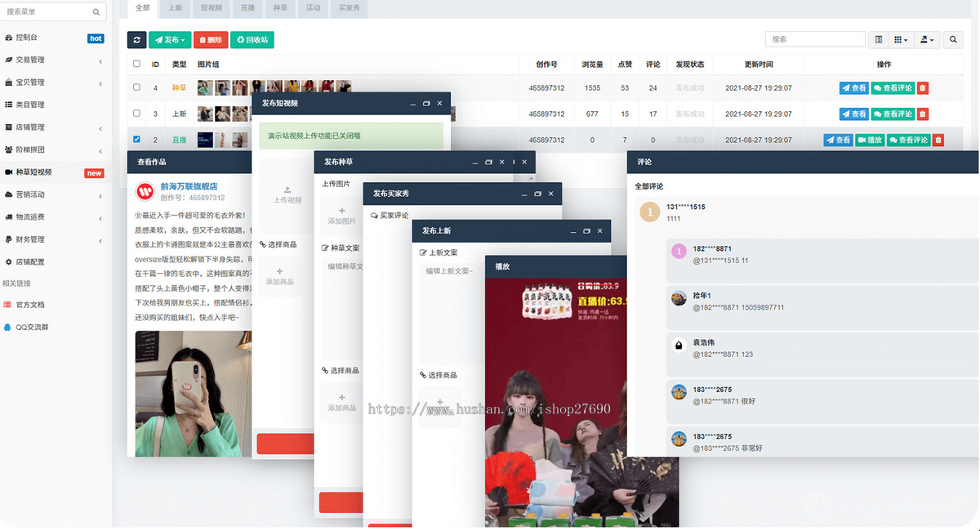Click 前海万联旗舰店 shop name in 查看作品
Screen dimensions: 980x531
tap(189, 186)
